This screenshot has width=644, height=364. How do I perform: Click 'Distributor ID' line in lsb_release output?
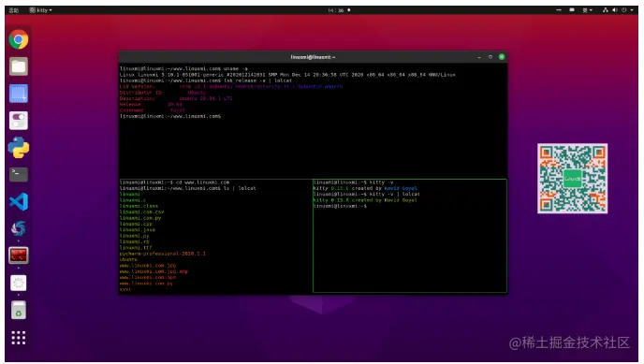[x=163, y=93]
